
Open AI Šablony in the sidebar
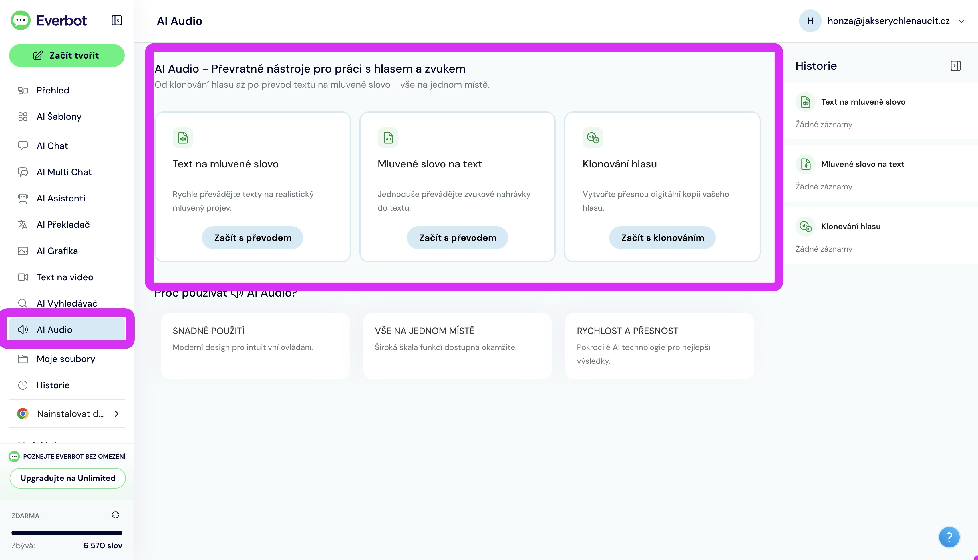click(67, 117)
